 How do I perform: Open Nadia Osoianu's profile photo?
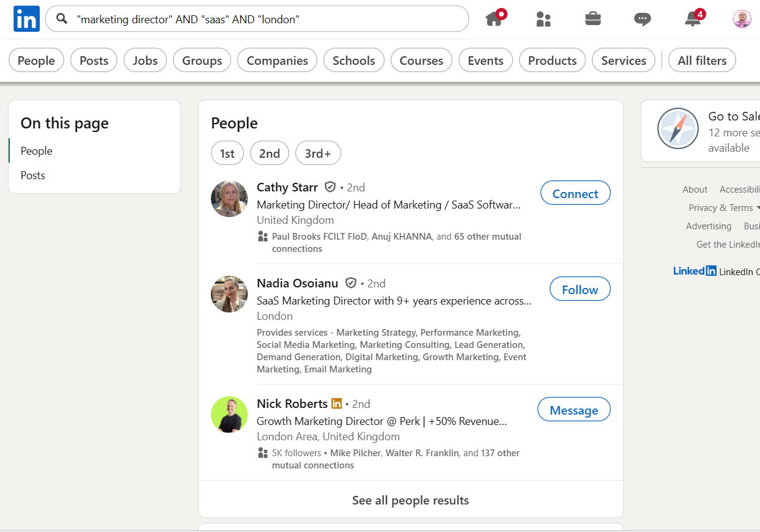click(x=229, y=294)
